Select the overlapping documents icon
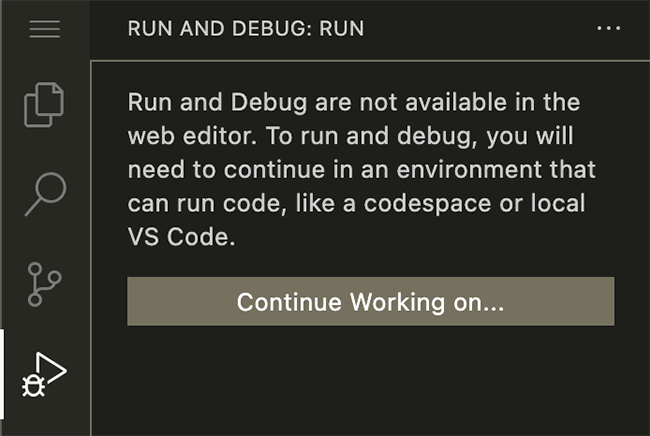Image resolution: width=650 pixels, height=436 pixels. coord(44,104)
